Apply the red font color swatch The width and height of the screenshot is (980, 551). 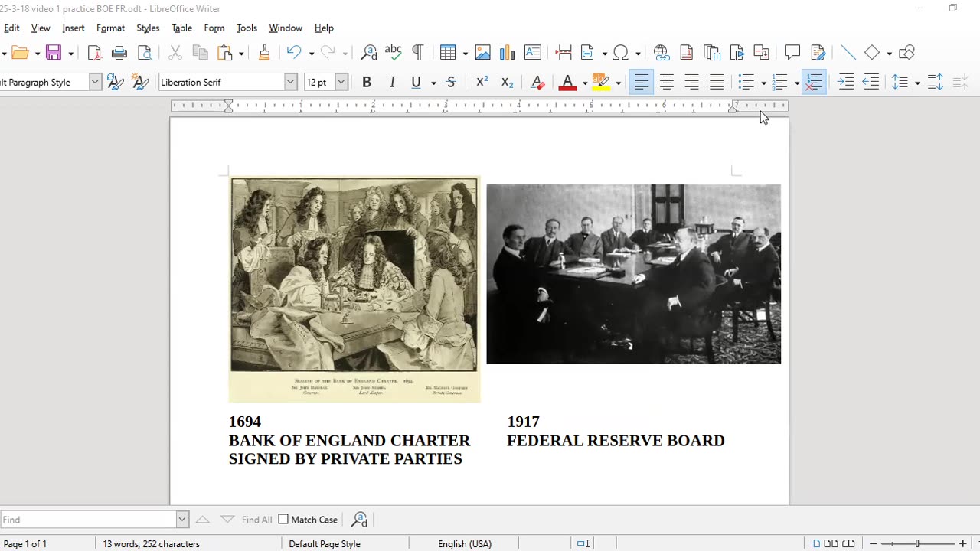pyautogui.click(x=567, y=83)
